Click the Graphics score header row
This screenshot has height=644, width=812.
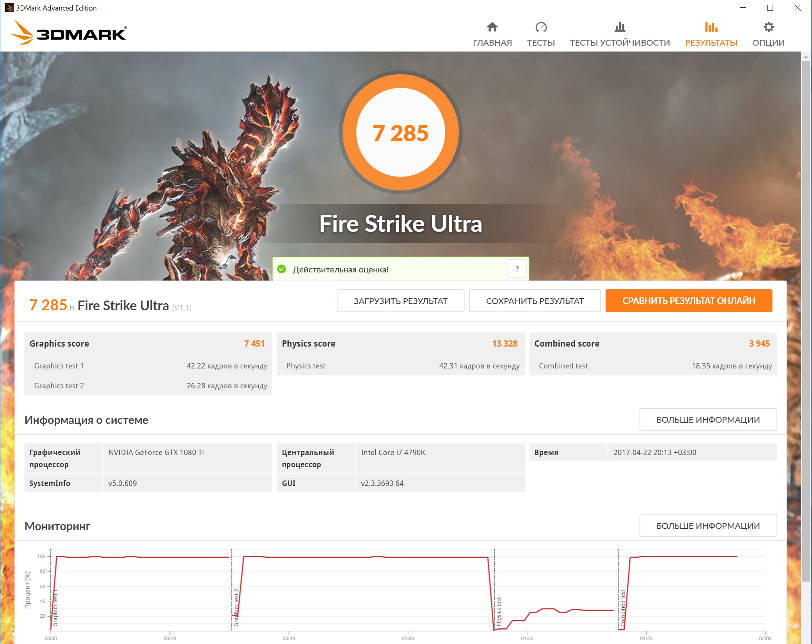coord(147,343)
